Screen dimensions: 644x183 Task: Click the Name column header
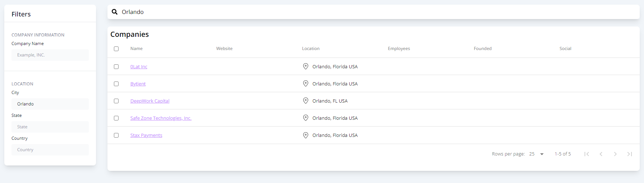pos(136,49)
